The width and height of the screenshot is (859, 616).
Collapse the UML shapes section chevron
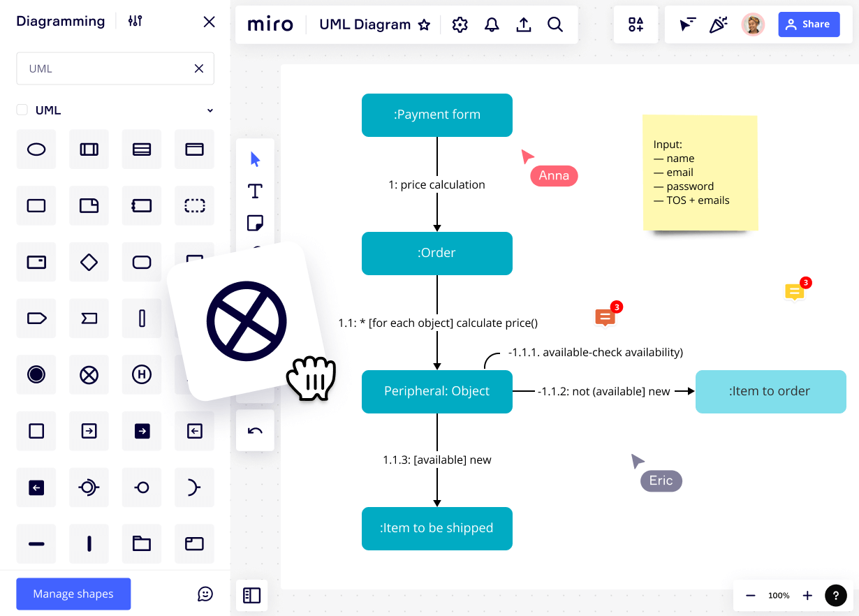coord(210,110)
